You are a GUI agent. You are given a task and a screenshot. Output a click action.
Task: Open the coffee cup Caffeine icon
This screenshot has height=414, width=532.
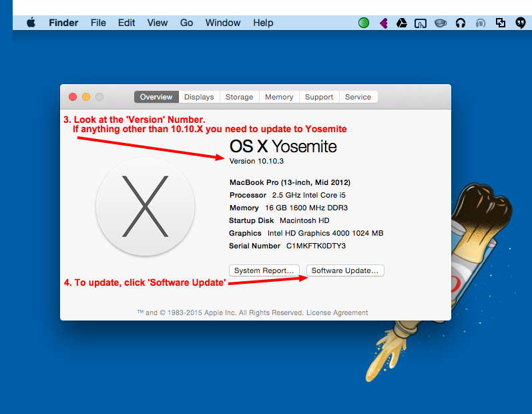(x=441, y=23)
